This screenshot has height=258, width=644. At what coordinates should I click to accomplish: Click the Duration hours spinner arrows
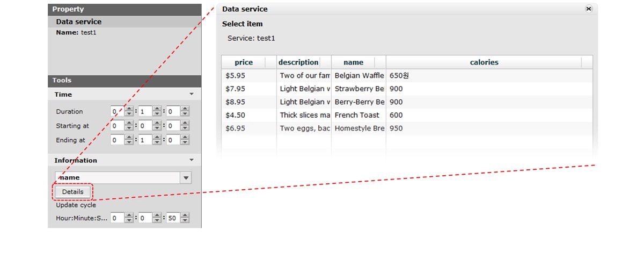129,112
